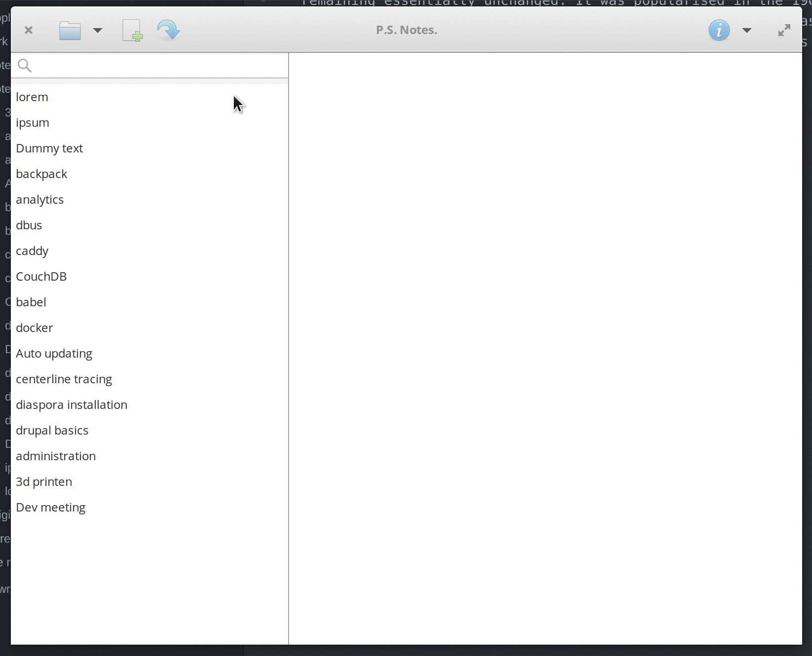
Task: Click in the notes search field
Action: point(148,65)
